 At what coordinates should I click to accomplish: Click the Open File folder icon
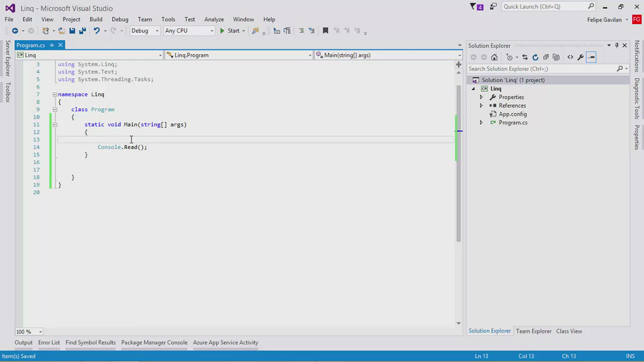click(x=61, y=31)
